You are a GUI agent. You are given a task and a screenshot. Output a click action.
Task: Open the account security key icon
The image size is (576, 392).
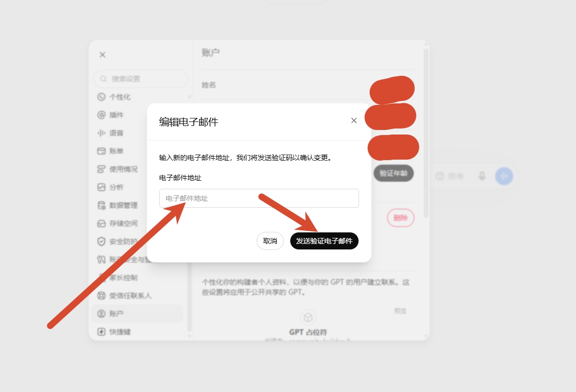101,259
